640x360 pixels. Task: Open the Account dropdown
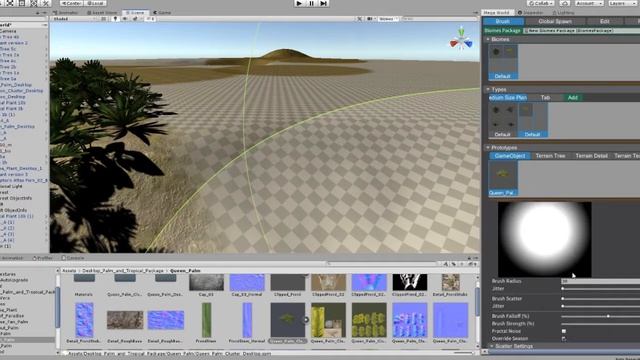pos(589,3)
